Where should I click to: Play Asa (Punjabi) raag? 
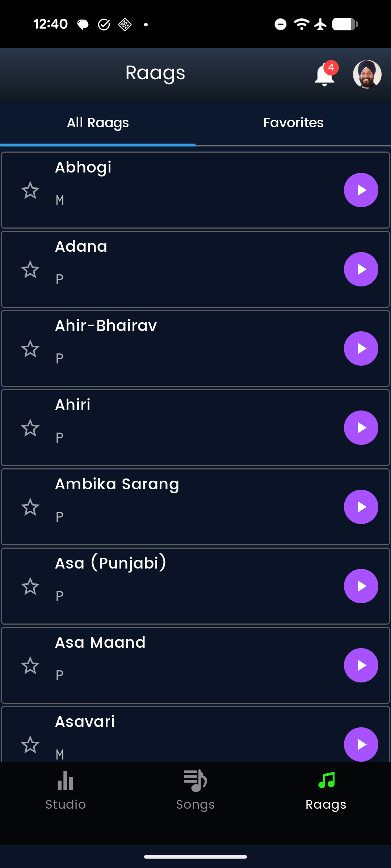[x=361, y=586]
